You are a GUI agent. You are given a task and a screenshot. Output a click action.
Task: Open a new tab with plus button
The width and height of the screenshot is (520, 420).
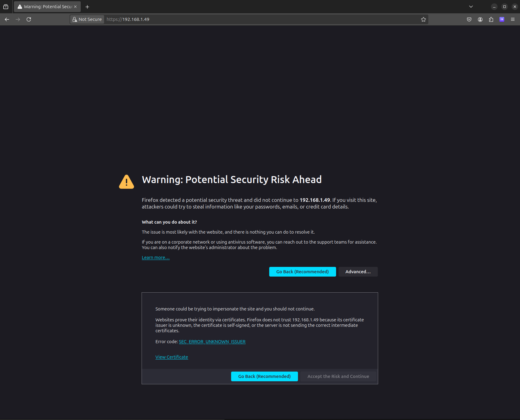tap(87, 7)
